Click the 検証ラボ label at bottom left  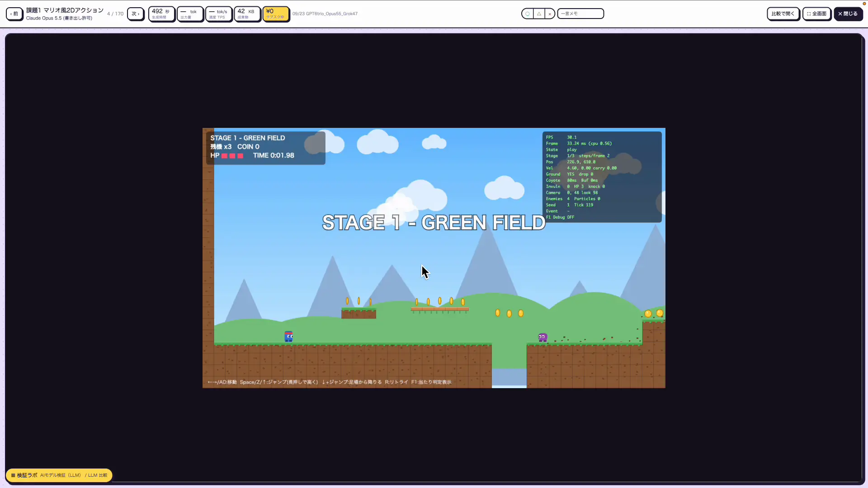[27, 475]
